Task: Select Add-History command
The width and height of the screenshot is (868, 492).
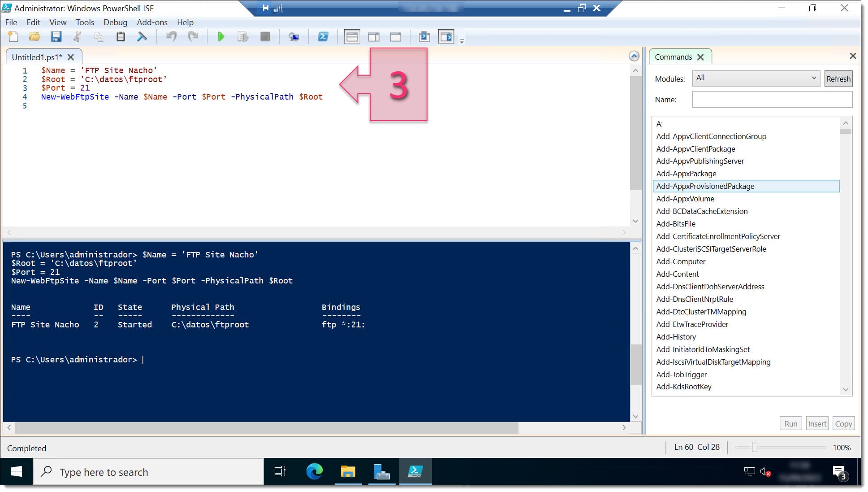Action: pyautogui.click(x=676, y=337)
